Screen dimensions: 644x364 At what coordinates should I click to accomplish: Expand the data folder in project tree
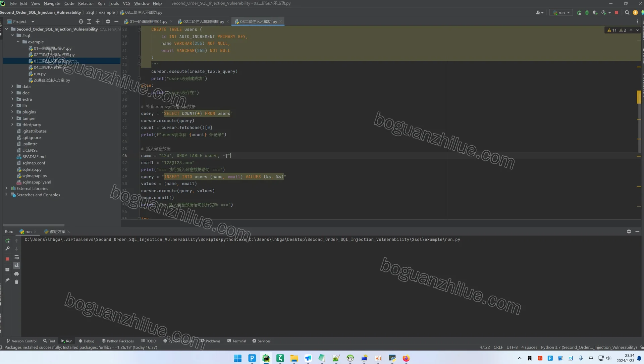coord(12,86)
